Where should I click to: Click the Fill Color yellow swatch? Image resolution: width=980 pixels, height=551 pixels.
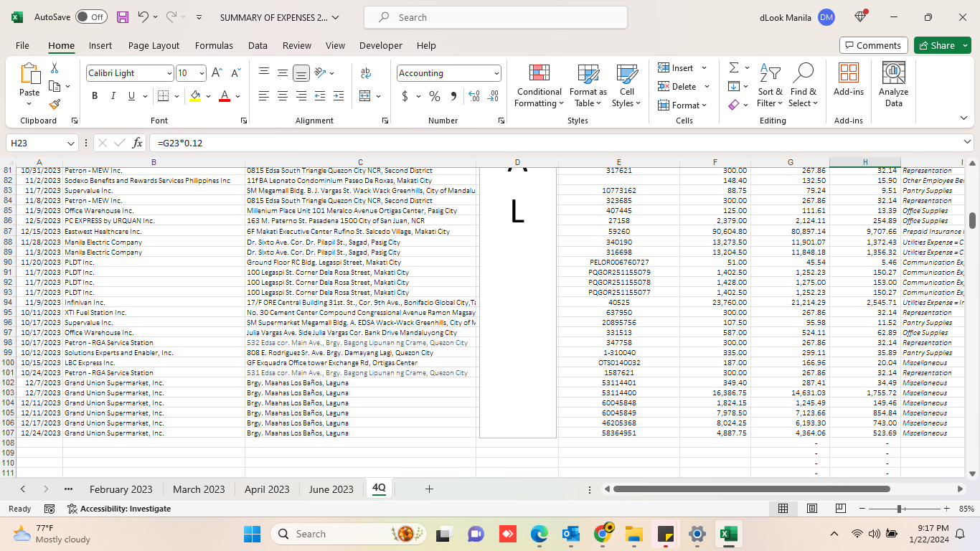tap(195, 96)
